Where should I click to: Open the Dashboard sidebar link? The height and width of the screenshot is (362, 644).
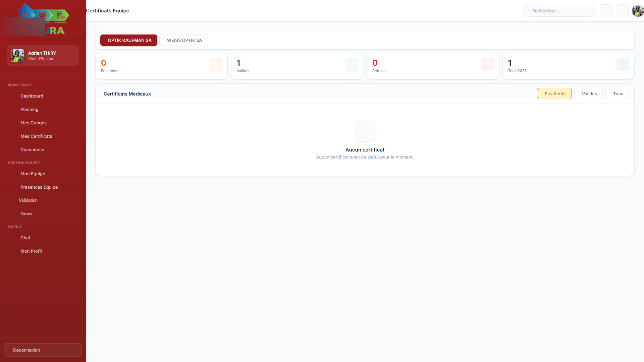click(32, 96)
